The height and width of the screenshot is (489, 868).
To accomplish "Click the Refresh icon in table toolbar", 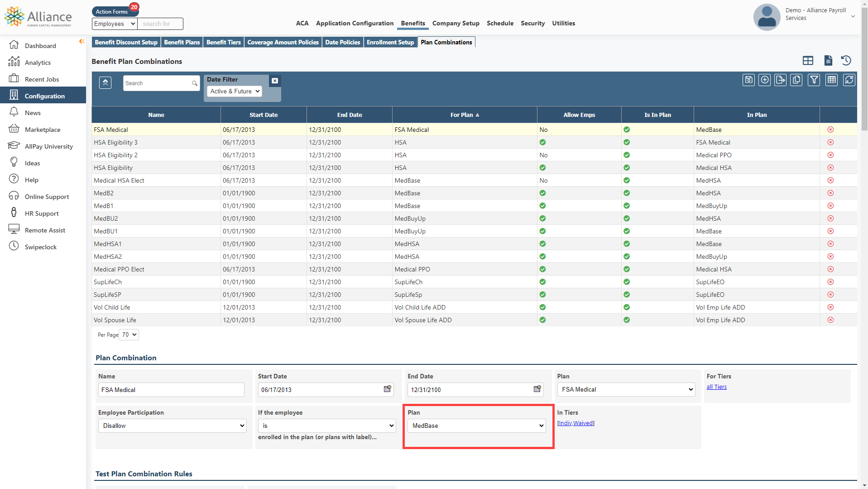I will [x=849, y=80].
